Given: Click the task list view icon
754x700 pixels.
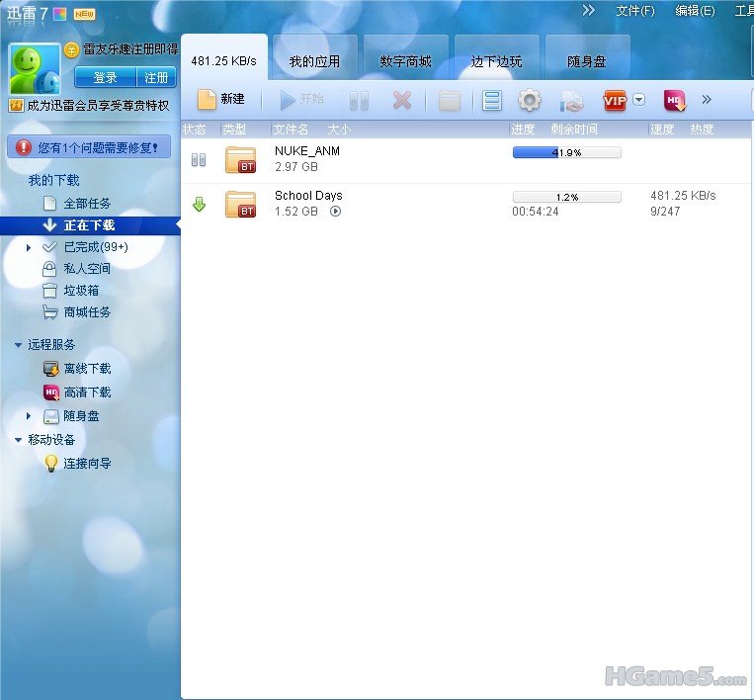Looking at the screenshot, I should 492,100.
